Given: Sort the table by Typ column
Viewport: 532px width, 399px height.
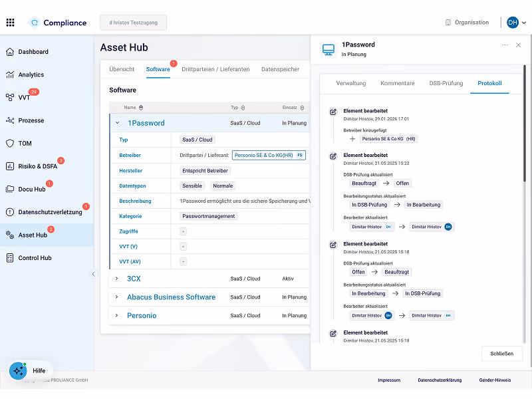Looking at the screenshot, I should pyautogui.click(x=243, y=108).
